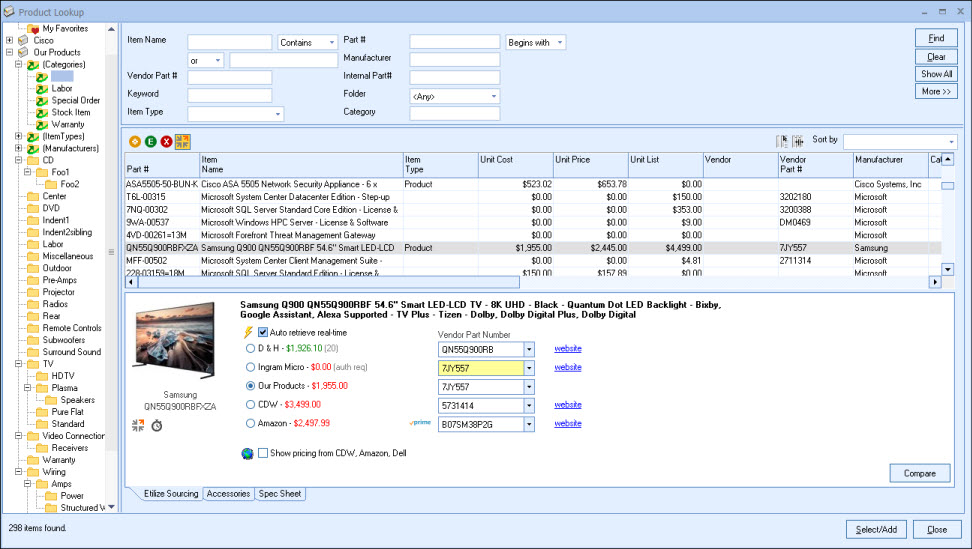Click the stopwatch icon under the TV image
This screenshot has height=549, width=972.
coord(157,426)
